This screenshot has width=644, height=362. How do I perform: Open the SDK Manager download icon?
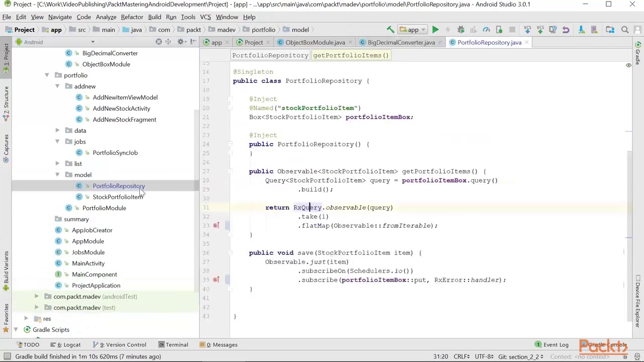tap(581, 30)
